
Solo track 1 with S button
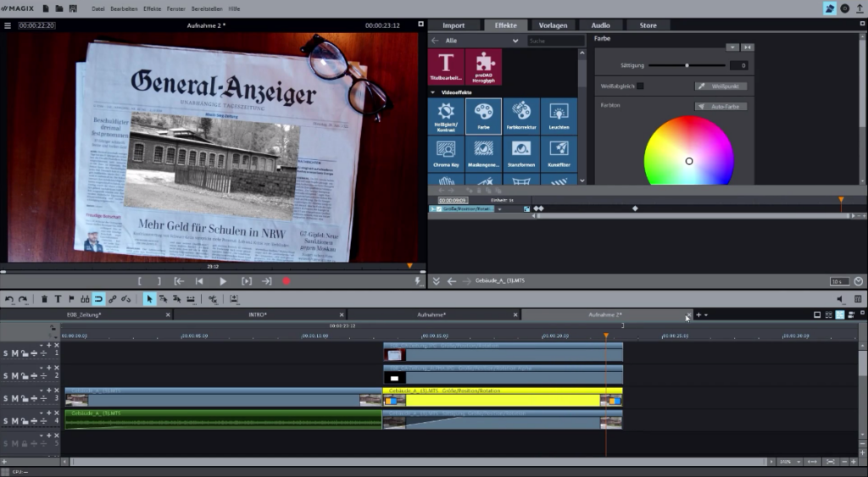(x=6, y=353)
